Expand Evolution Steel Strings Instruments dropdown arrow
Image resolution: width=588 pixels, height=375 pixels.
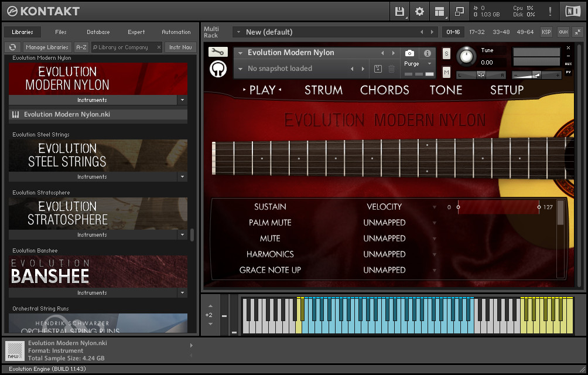[x=182, y=176]
